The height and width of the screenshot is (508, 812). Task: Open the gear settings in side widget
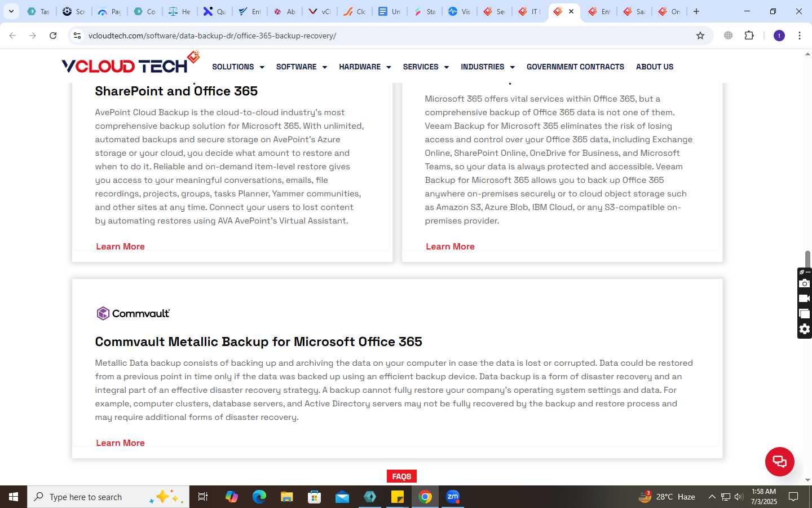point(805,329)
